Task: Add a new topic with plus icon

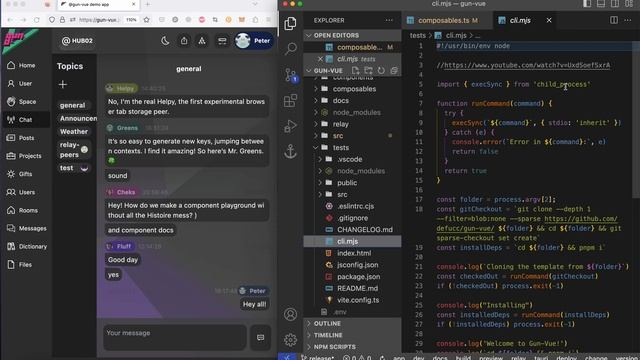Action: pyautogui.click(x=62, y=84)
